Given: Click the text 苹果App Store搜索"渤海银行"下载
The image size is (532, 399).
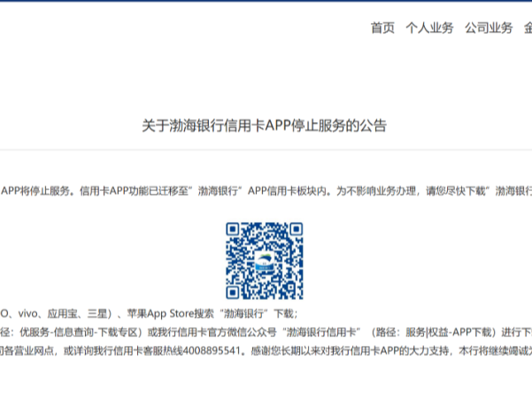Looking at the screenshot, I should click(x=211, y=313).
